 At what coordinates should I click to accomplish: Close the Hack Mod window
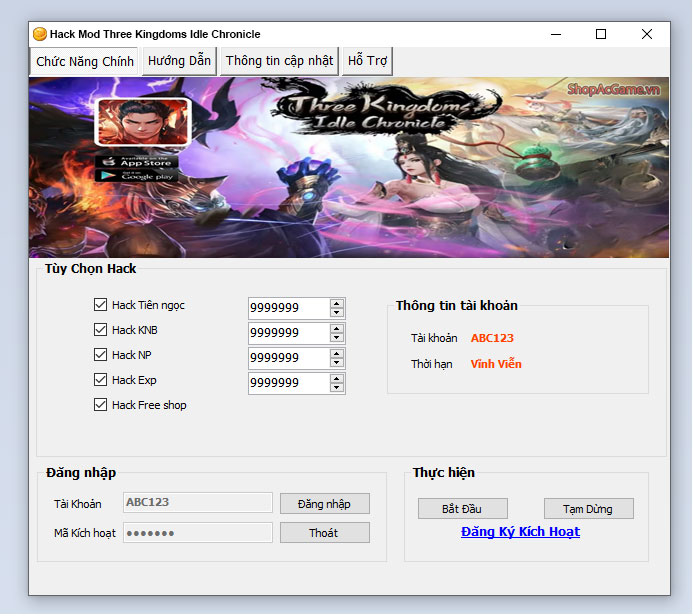click(647, 34)
